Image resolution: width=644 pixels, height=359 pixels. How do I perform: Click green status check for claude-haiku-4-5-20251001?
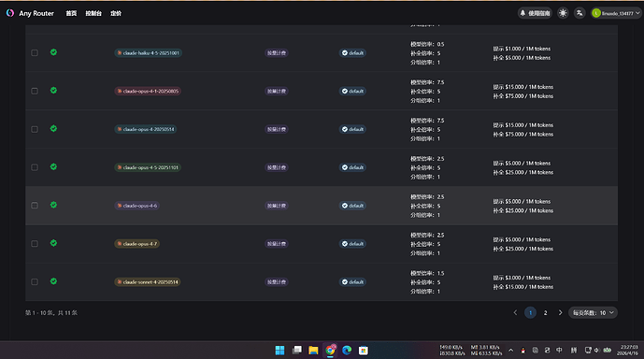pyautogui.click(x=53, y=52)
